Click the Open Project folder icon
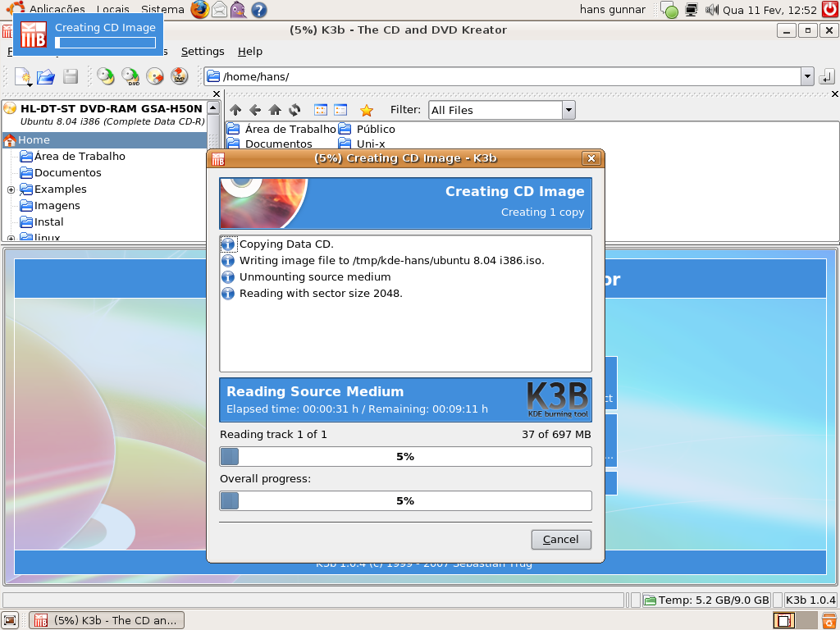 tap(46, 76)
